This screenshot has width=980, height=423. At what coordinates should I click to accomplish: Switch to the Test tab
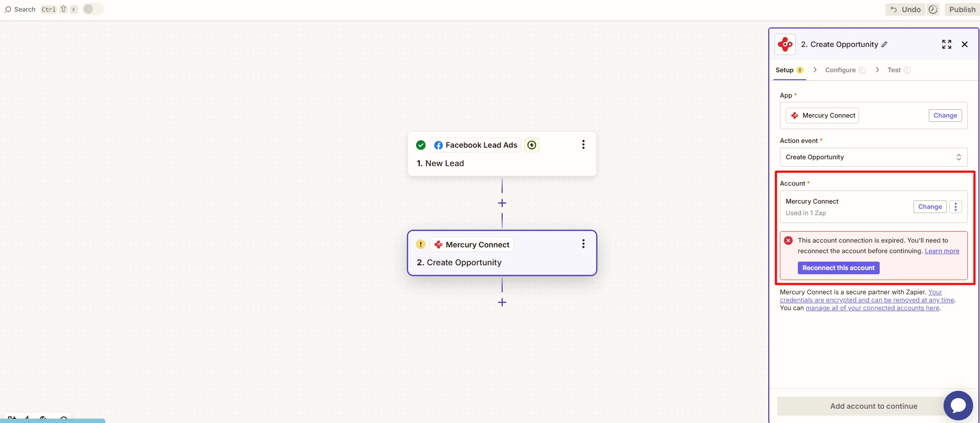pos(899,70)
